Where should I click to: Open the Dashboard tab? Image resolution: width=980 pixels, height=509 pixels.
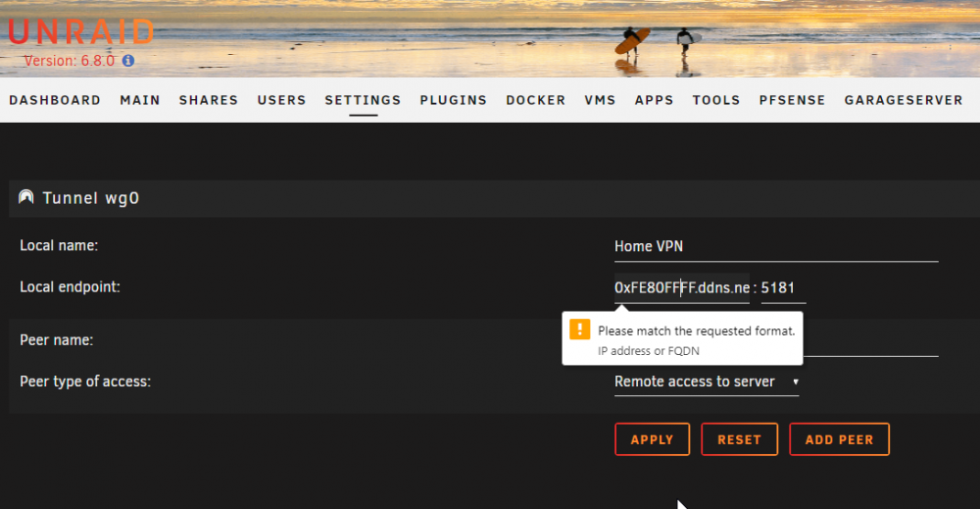click(x=55, y=100)
